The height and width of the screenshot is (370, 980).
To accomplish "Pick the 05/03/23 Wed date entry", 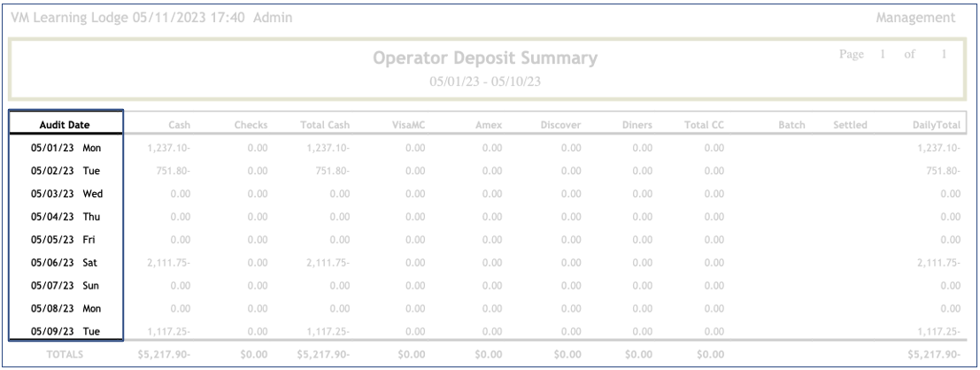I will [x=66, y=193].
